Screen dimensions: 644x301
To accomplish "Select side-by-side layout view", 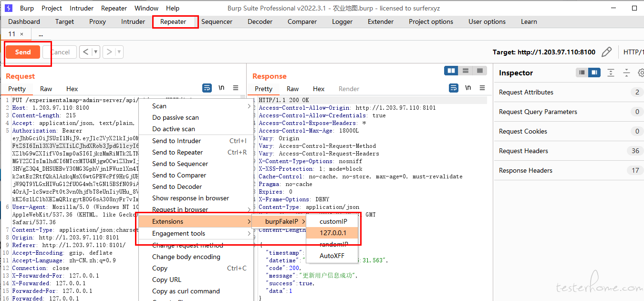I will 451,71.
